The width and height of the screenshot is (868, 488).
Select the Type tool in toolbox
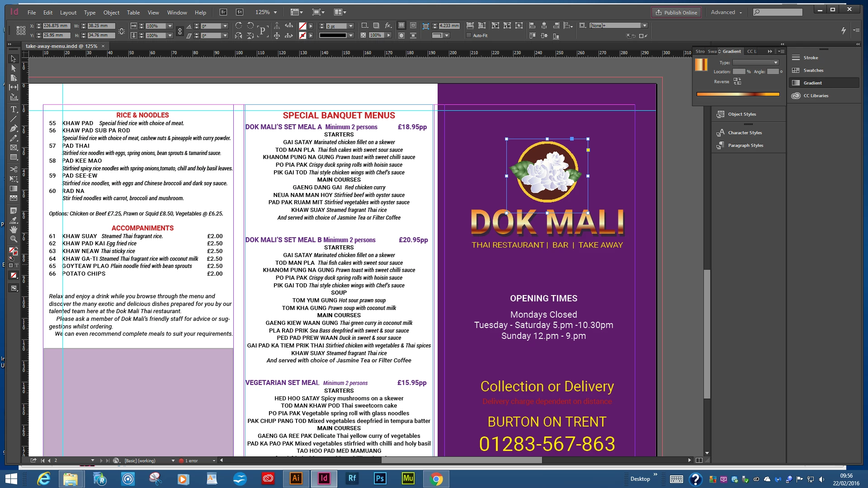(14, 109)
